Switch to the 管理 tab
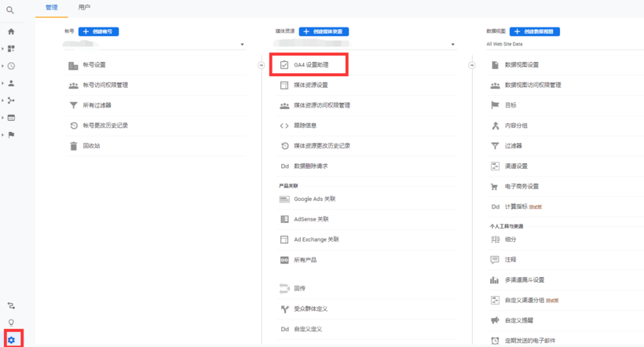 (52, 8)
